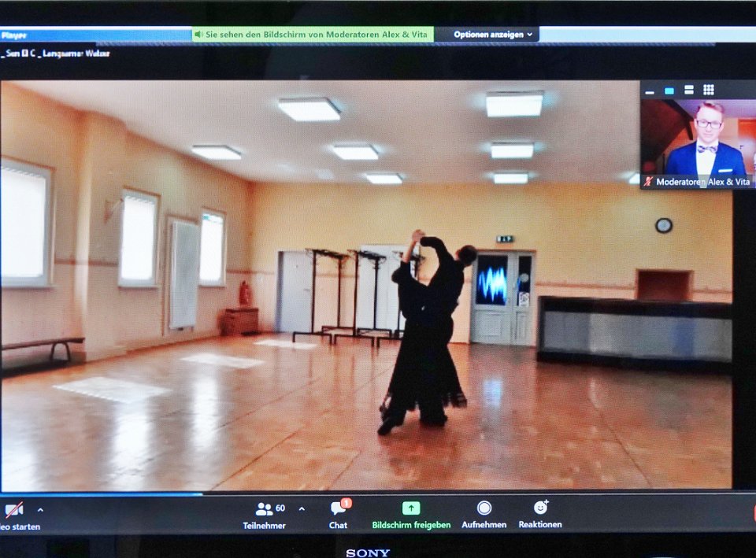Viewport: 756px width, 558px height.
Task: Select single speaker thumbnail view icon
Action: pos(669,91)
